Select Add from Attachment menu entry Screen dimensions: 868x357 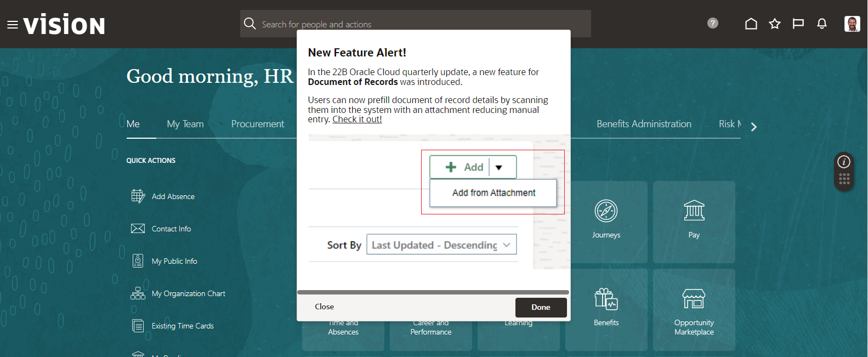(493, 193)
